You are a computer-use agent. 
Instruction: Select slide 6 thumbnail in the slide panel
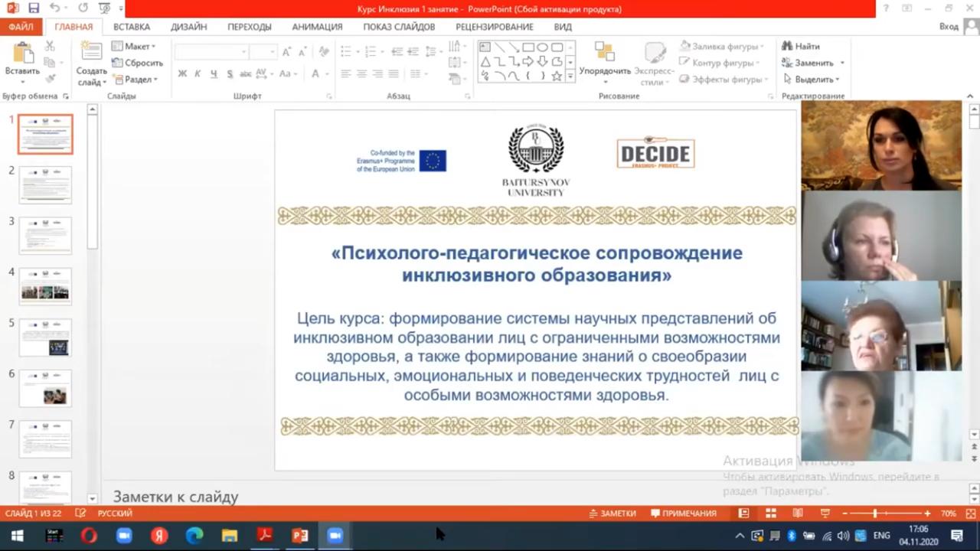click(x=45, y=388)
